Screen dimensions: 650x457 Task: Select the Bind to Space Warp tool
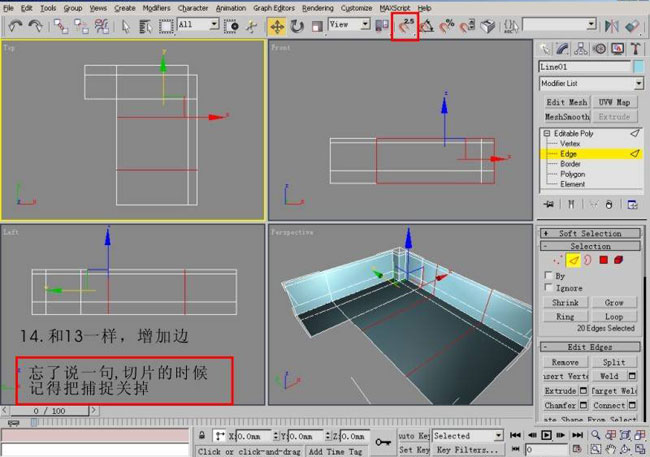(102, 26)
